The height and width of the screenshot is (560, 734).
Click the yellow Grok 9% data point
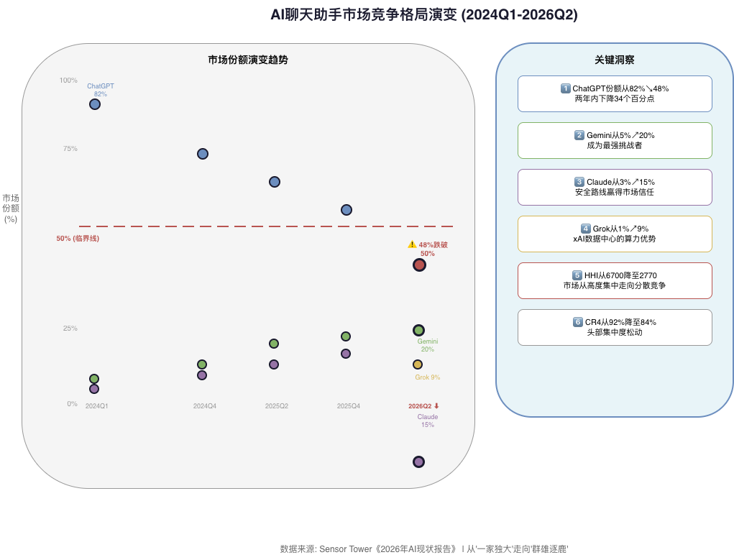418,364
